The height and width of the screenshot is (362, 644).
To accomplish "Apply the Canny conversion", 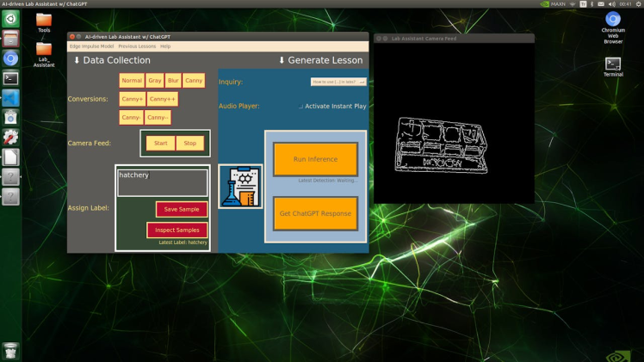I will [x=194, y=80].
